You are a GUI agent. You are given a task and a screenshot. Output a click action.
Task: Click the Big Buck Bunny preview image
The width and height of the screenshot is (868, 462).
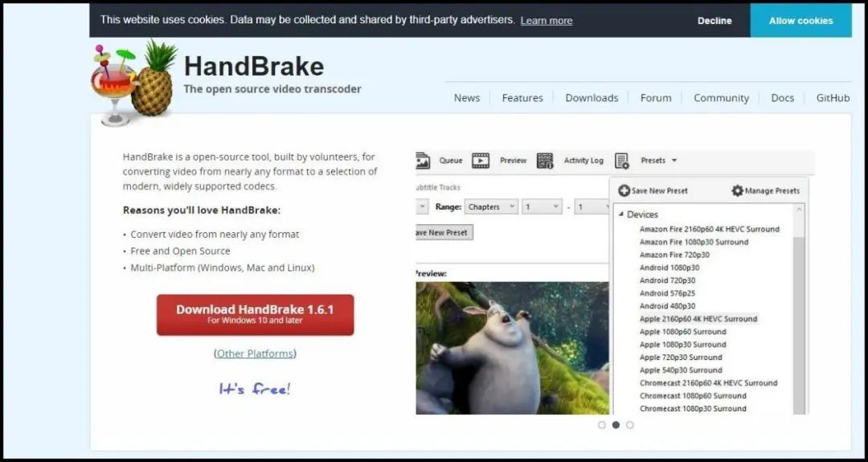[x=513, y=348]
